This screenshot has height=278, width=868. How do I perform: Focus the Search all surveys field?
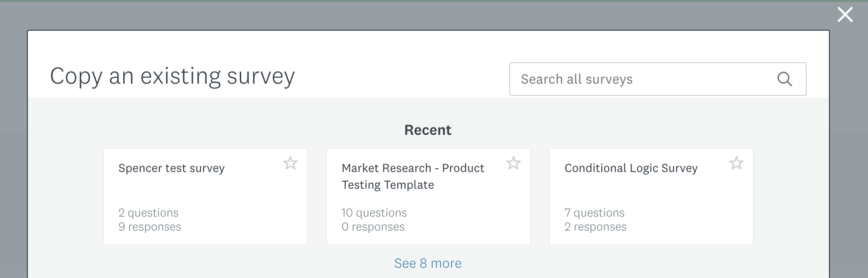(641, 79)
